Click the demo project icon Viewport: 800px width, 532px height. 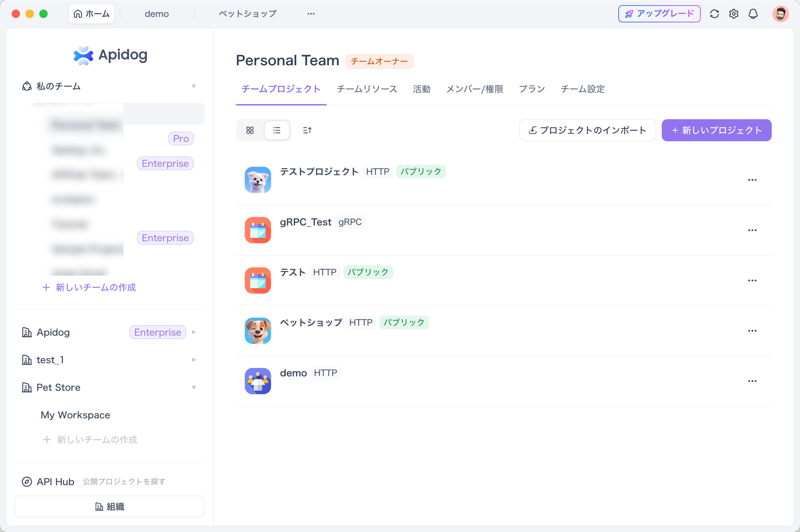coord(258,381)
